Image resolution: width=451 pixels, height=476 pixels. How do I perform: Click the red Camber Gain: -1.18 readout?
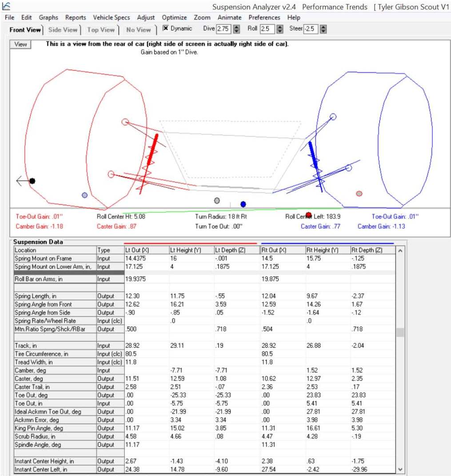(39, 226)
